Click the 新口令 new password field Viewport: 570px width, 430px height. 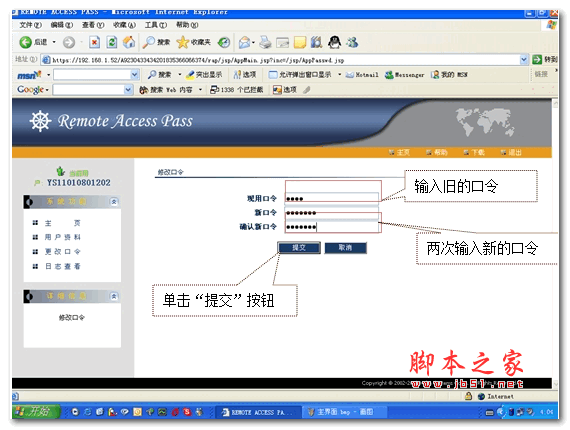332,212
